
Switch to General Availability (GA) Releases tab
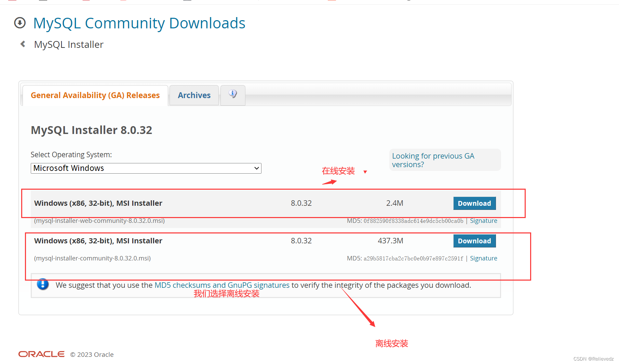(x=95, y=95)
